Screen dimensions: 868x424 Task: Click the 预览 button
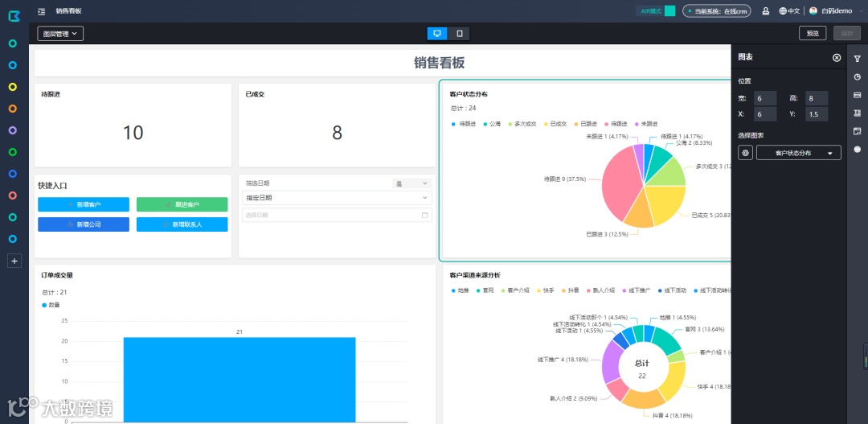pyautogui.click(x=813, y=33)
